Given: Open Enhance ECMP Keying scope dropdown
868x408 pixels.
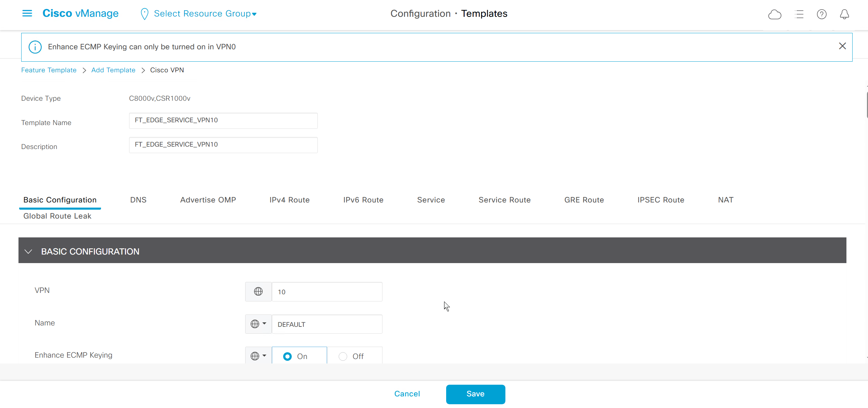Looking at the screenshot, I should [x=258, y=356].
